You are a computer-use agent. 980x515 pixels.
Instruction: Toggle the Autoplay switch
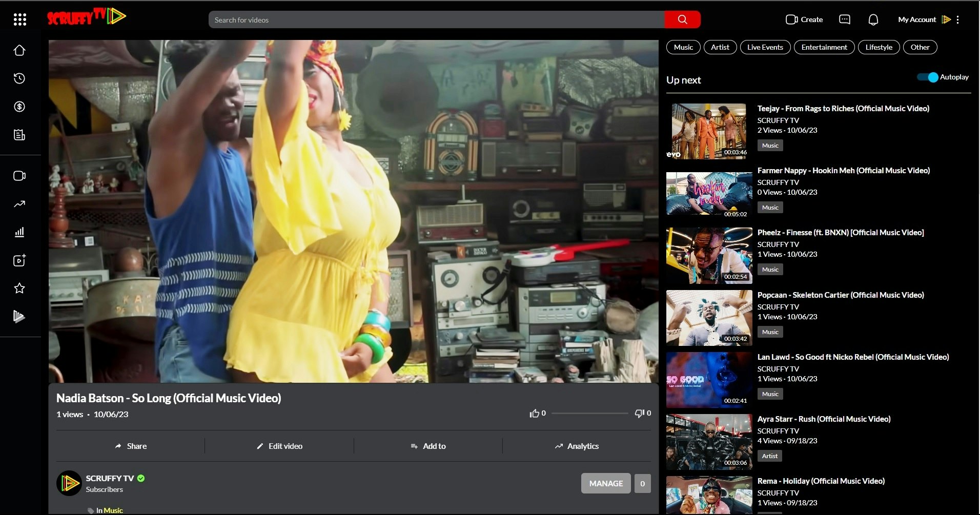pyautogui.click(x=928, y=77)
